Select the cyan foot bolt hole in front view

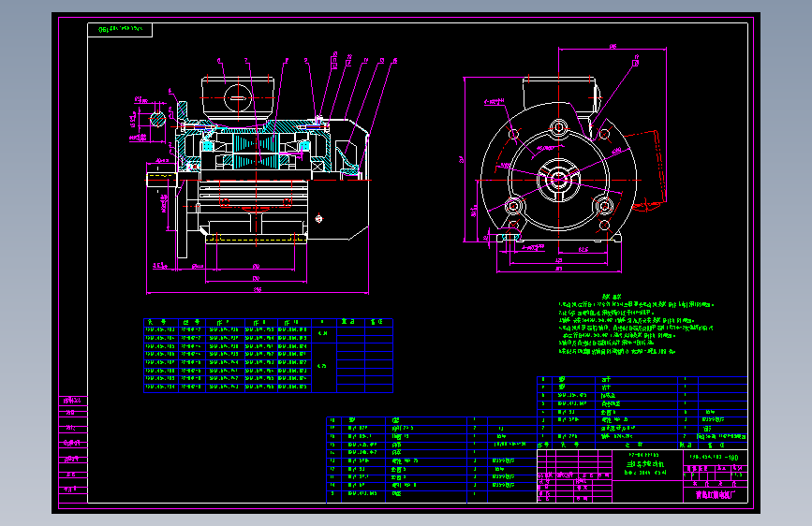click(x=508, y=238)
